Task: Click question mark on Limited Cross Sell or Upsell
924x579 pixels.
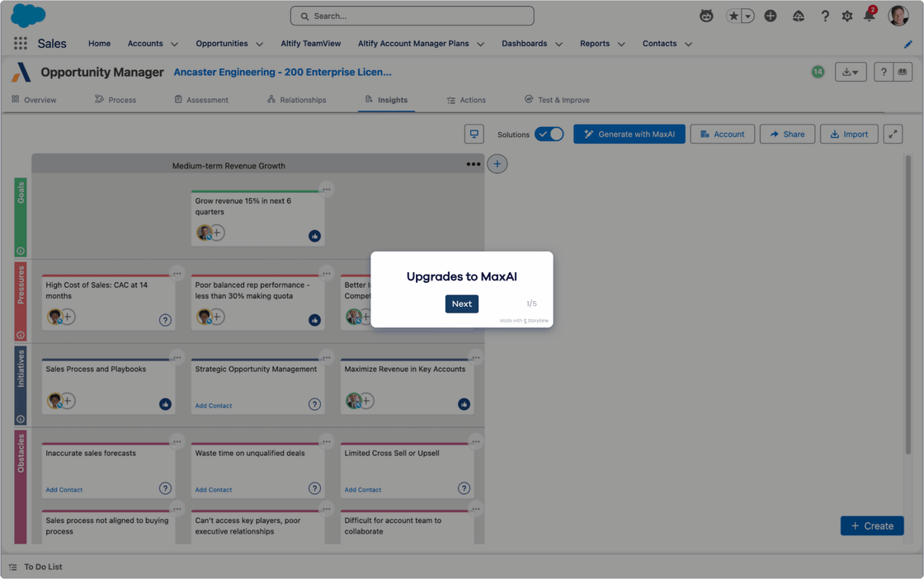Action: [464, 488]
